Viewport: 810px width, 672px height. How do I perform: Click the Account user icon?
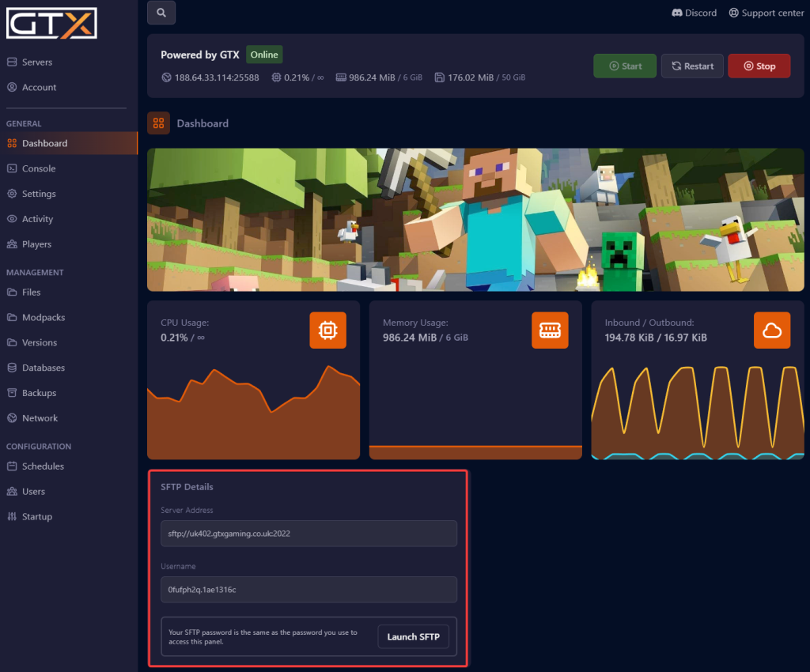point(12,87)
